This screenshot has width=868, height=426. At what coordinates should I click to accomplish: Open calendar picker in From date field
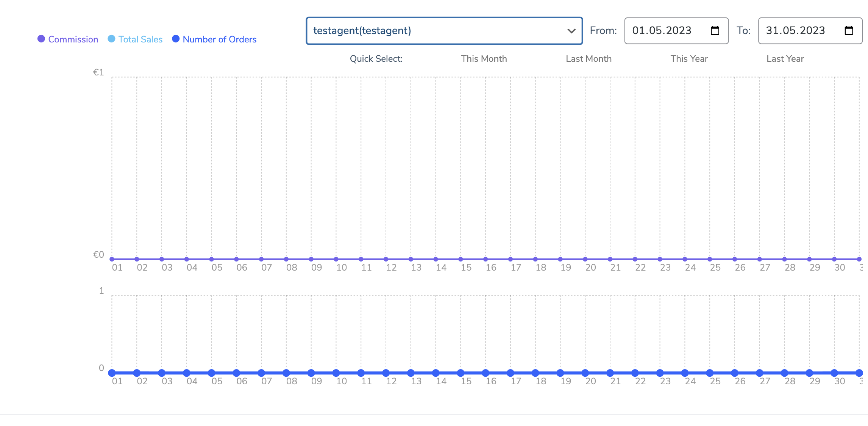click(715, 31)
